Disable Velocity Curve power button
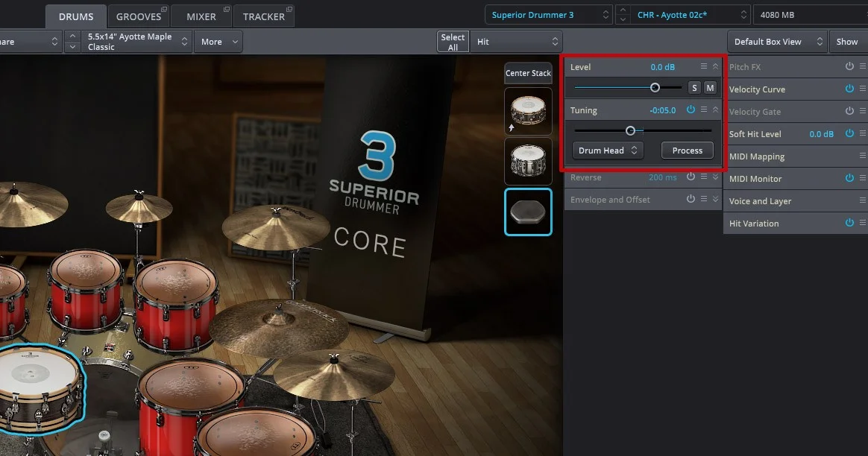868x456 pixels. coord(849,89)
